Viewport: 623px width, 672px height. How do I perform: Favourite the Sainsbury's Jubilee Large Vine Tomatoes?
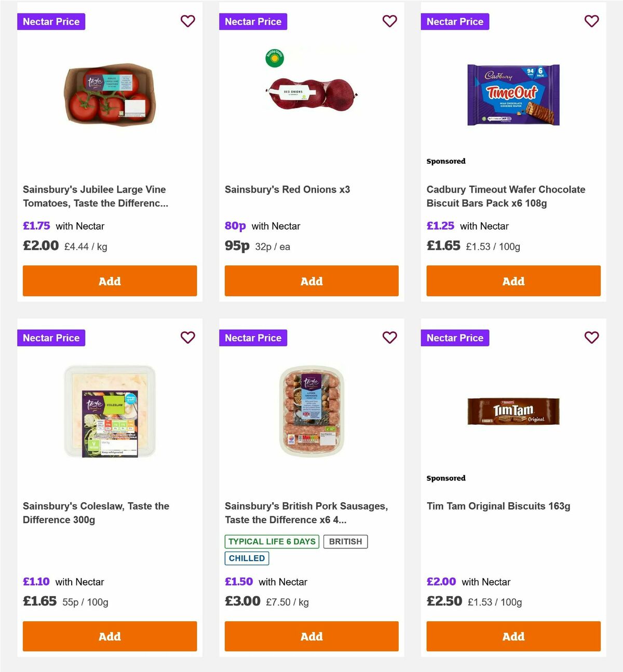point(187,21)
